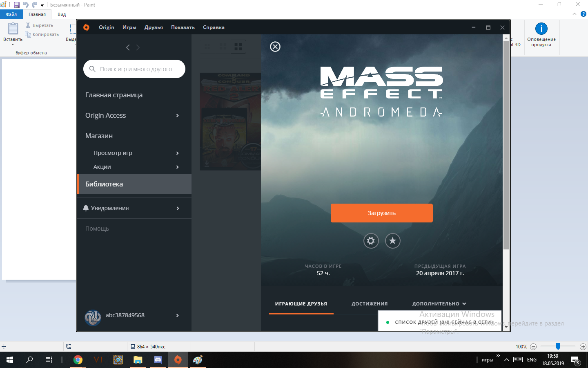
Task: Open the Справка menu
Action: [x=214, y=27]
